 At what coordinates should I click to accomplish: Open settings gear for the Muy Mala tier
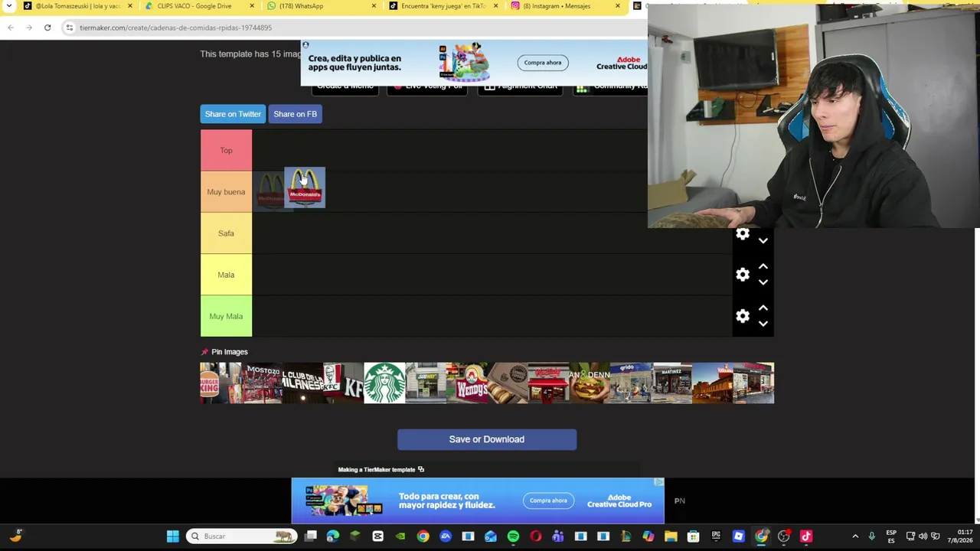point(743,316)
